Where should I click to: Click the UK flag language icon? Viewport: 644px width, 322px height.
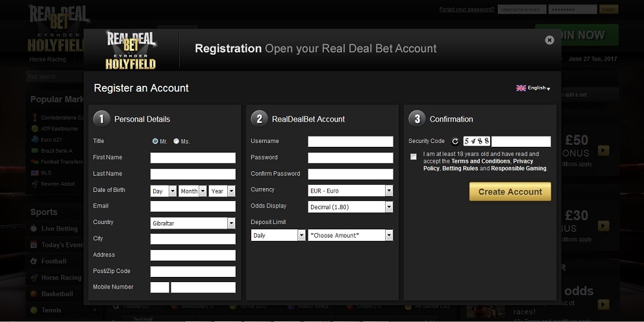[521, 88]
